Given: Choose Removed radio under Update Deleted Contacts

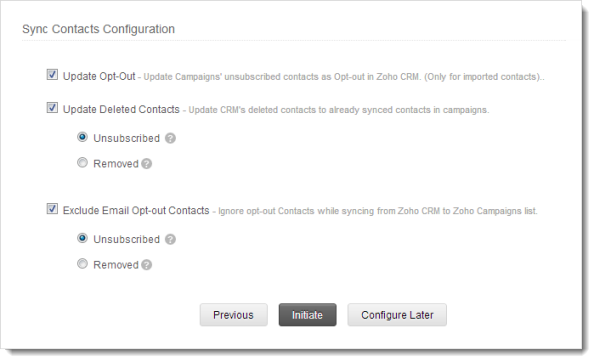Looking at the screenshot, I should click(82, 163).
